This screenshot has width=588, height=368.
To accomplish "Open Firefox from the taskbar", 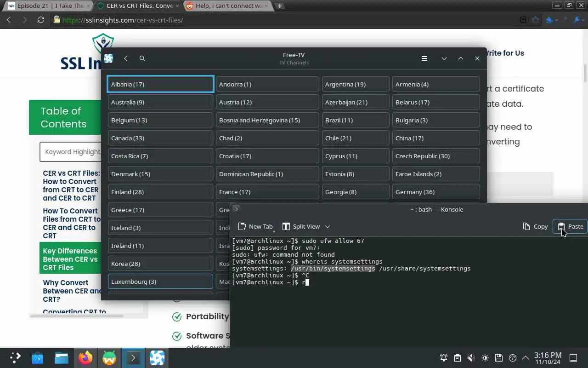I will coord(85,357).
